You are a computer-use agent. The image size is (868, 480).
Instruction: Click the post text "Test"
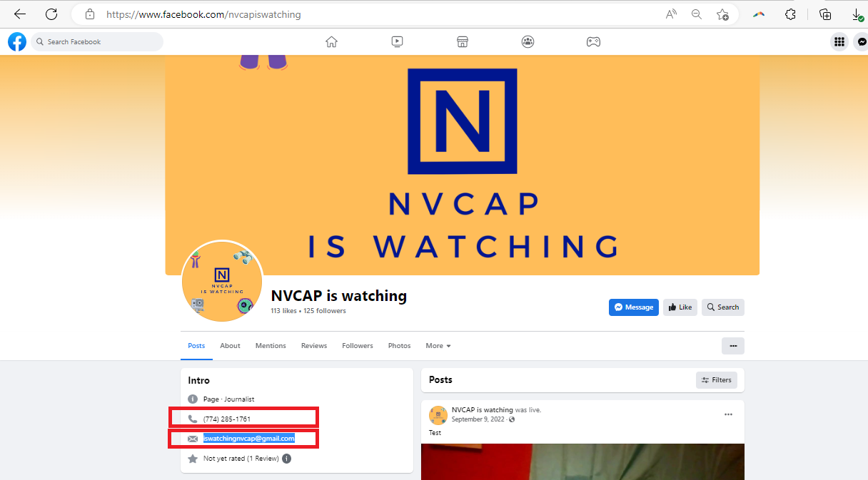point(435,433)
